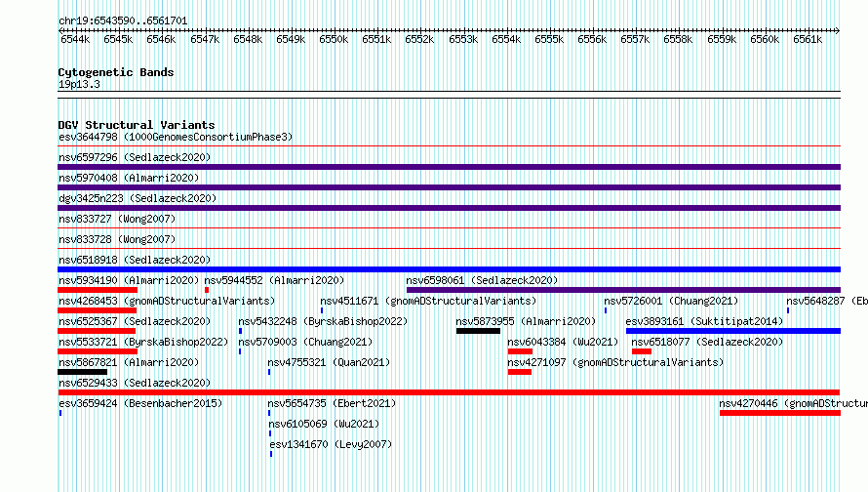The image size is (868, 492).
Task: Open dgv3425n223 (Sedlazeck2020) variant
Action: point(138,198)
